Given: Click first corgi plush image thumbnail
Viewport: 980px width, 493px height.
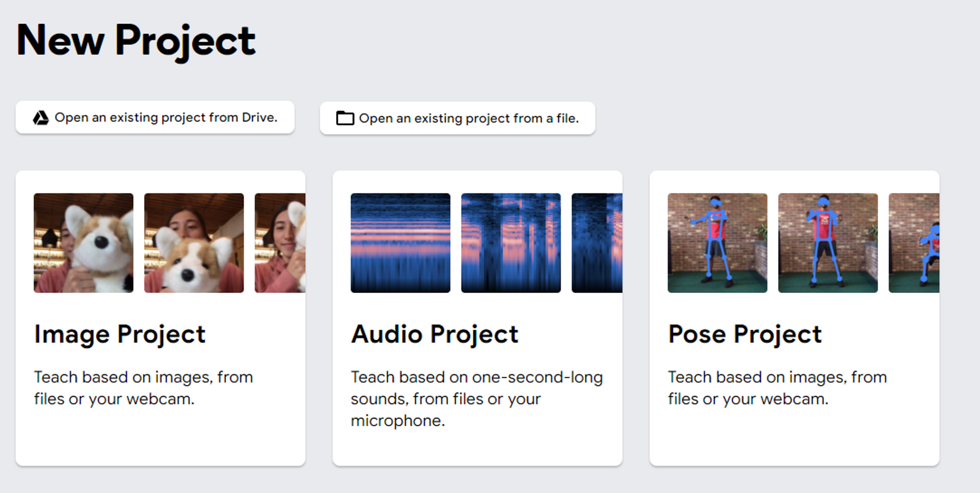Looking at the screenshot, I should (x=83, y=243).
